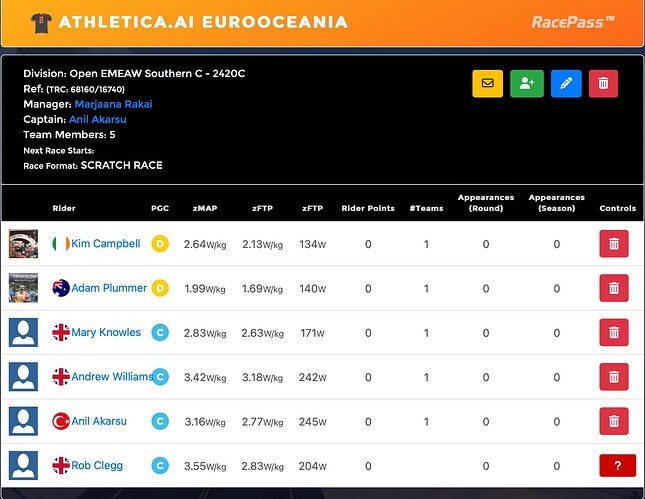The height and width of the screenshot is (499, 645).
Task: Click the yellow email team envelope button
Action: point(487,84)
